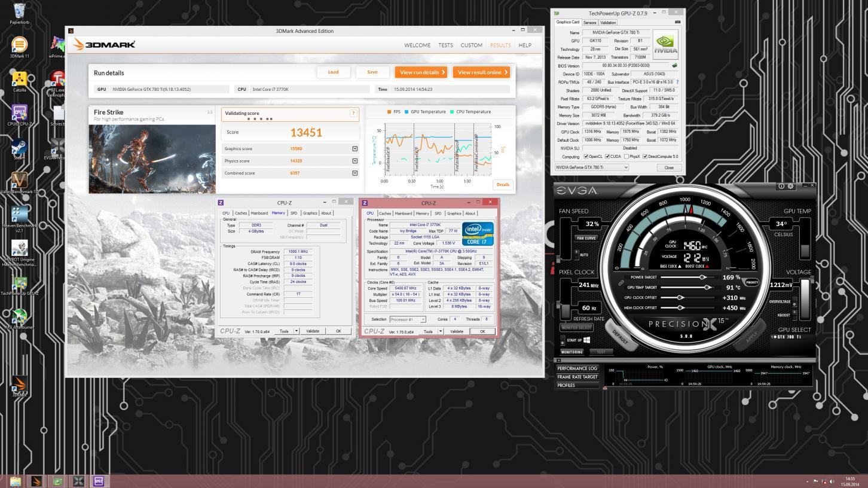This screenshot has height=488, width=868.
Task: Open File Explorer from the taskbar
Action: (16, 481)
